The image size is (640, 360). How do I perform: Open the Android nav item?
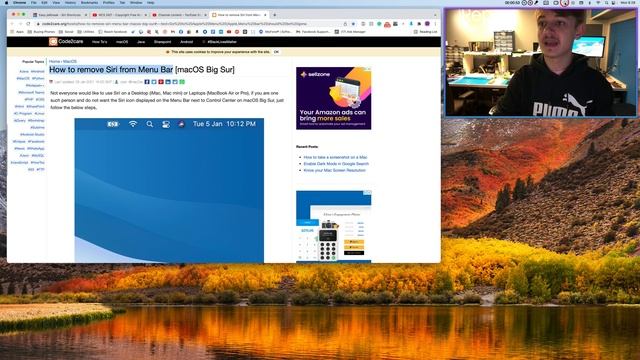187,42
